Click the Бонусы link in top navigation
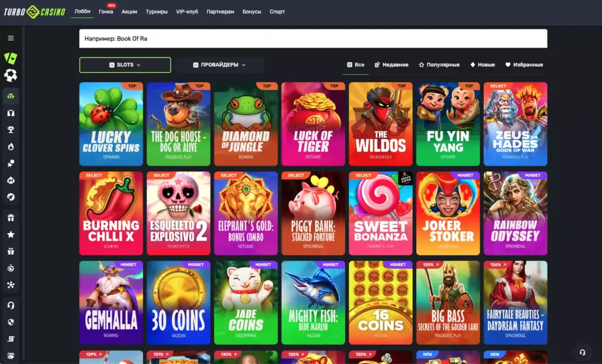 click(x=252, y=11)
